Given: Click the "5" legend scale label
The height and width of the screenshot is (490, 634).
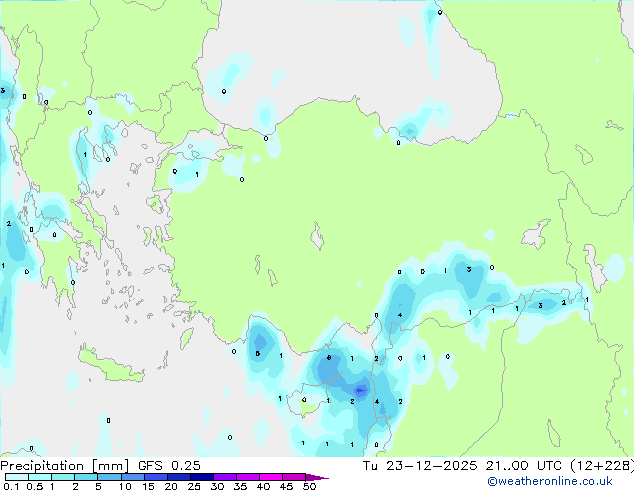Looking at the screenshot, I should click(x=98, y=486).
